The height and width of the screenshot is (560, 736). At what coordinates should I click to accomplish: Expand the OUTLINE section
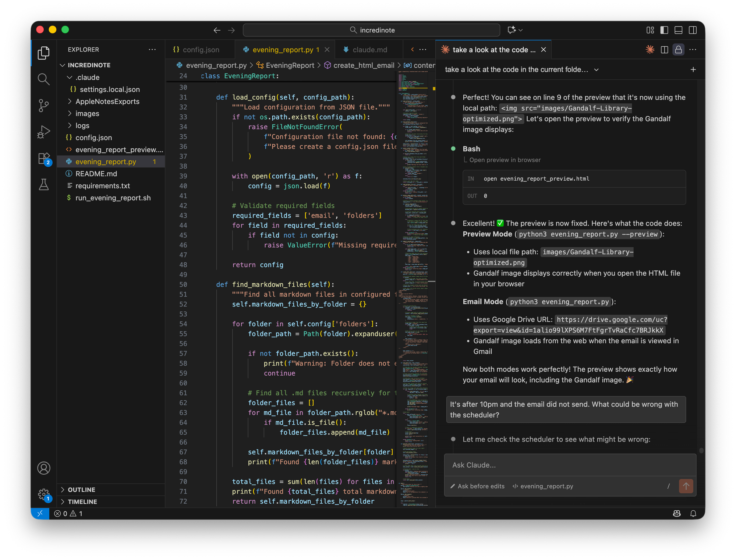pyautogui.click(x=81, y=490)
